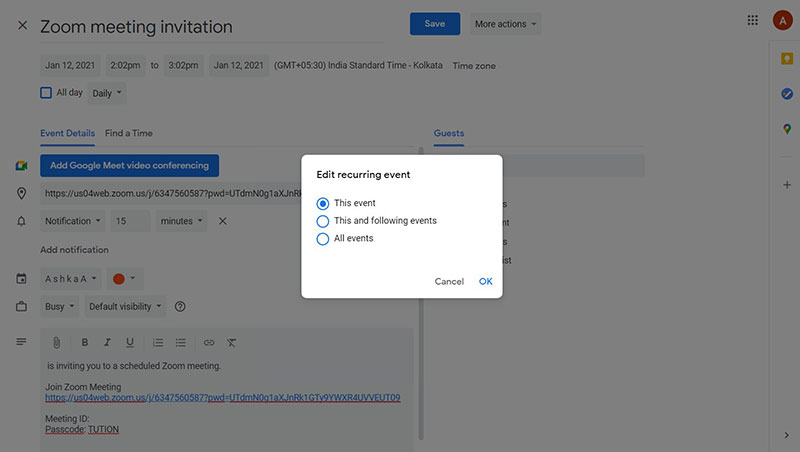800x452 pixels.
Task: Click the Google Meet camera icon
Action: click(x=21, y=166)
